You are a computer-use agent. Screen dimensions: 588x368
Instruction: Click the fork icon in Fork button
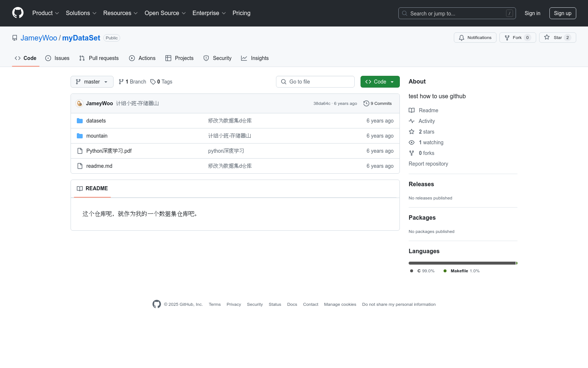pyautogui.click(x=507, y=38)
